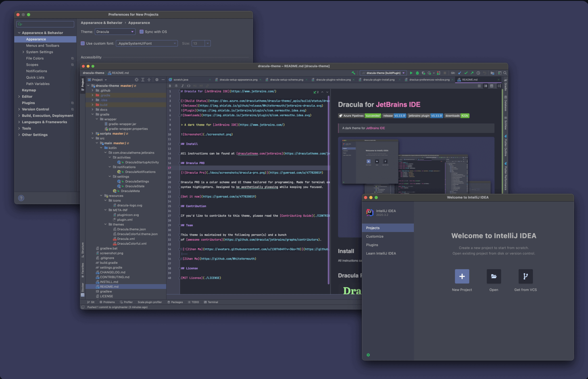Open the Theme dropdown set to Dracula
Viewport: 588px width, 379px height.
(x=115, y=32)
